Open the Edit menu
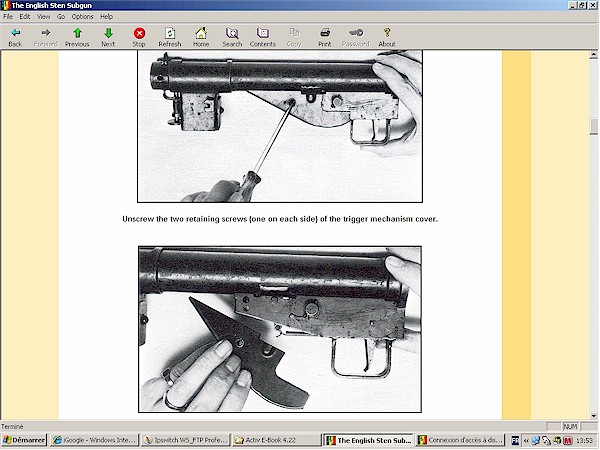Screen dimensions: 600x450 [25, 16]
